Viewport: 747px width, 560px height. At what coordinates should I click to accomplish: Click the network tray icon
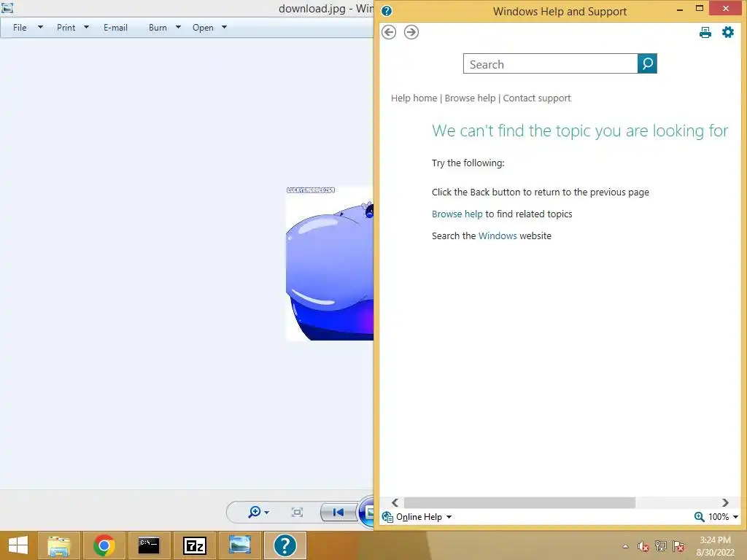[661, 546]
